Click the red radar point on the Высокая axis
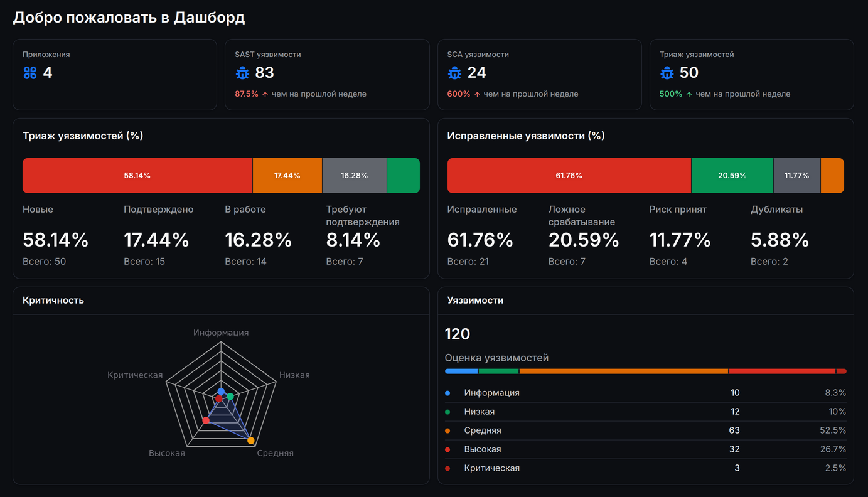 tap(205, 420)
